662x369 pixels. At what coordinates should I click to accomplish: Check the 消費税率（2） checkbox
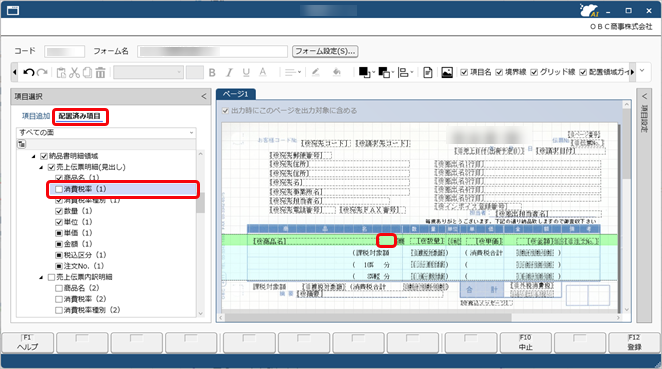[x=59, y=299]
